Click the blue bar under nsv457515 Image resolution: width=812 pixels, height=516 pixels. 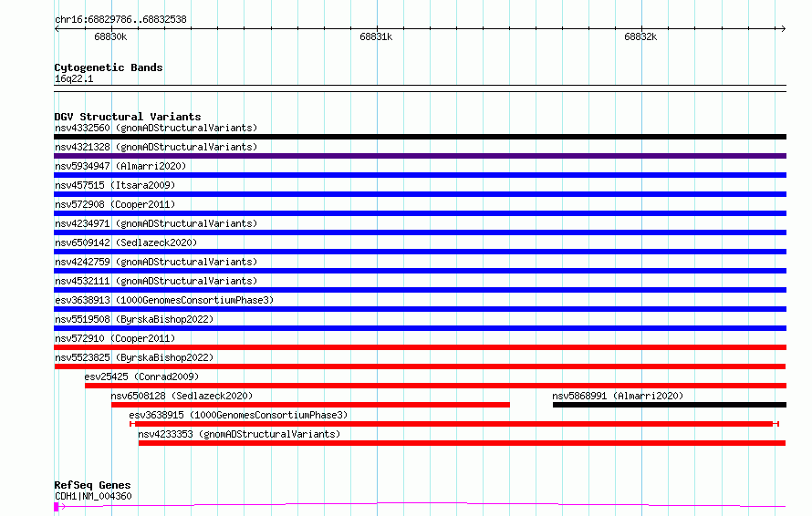point(420,194)
